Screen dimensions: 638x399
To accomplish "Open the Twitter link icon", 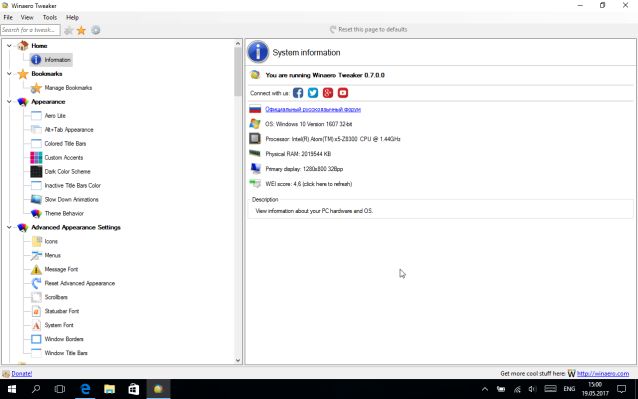I will 312,93.
